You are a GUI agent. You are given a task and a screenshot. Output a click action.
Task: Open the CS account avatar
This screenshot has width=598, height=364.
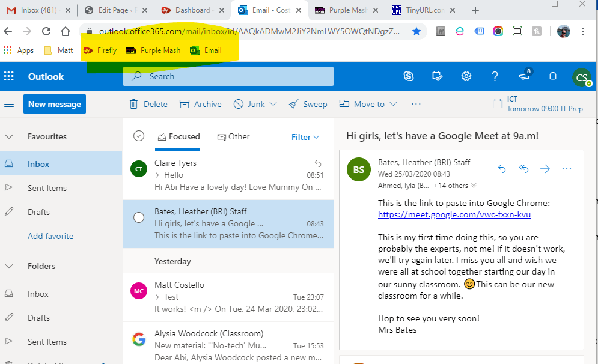click(x=582, y=77)
